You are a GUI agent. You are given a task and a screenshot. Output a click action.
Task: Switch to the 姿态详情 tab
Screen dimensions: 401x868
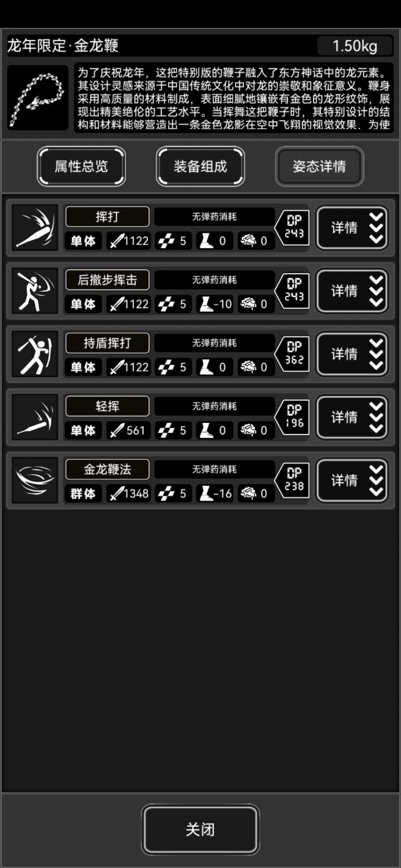pos(320,166)
